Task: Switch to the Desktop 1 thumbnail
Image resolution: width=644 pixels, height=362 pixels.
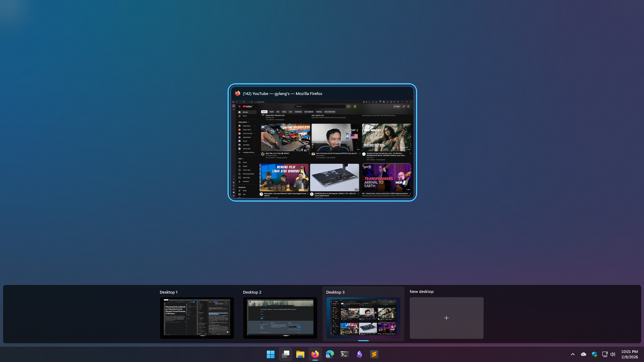Action: coord(197,317)
